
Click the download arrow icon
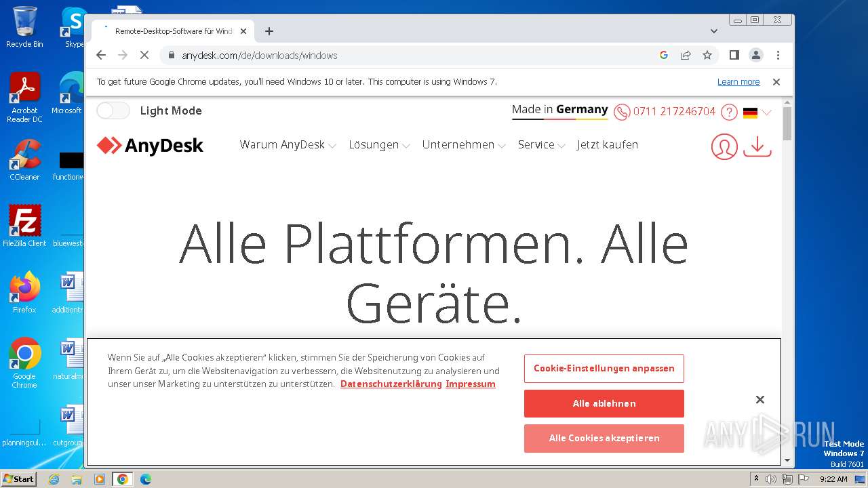tap(757, 146)
